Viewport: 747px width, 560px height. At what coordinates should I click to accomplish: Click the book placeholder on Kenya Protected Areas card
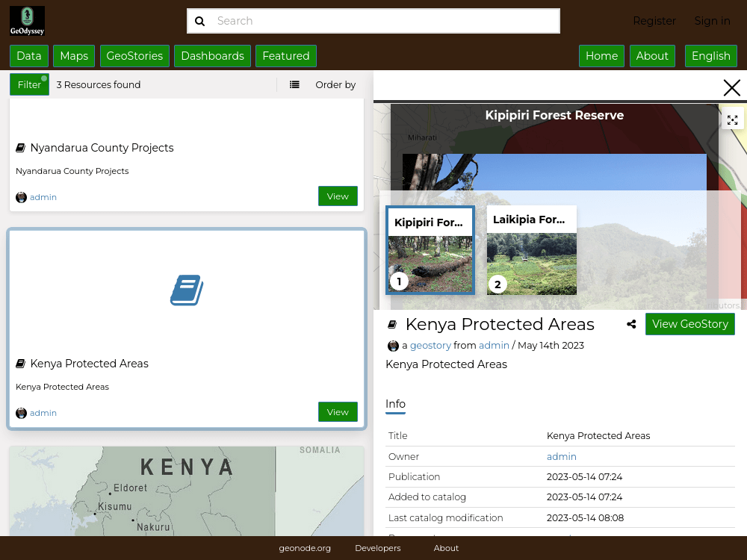point(186,290)
